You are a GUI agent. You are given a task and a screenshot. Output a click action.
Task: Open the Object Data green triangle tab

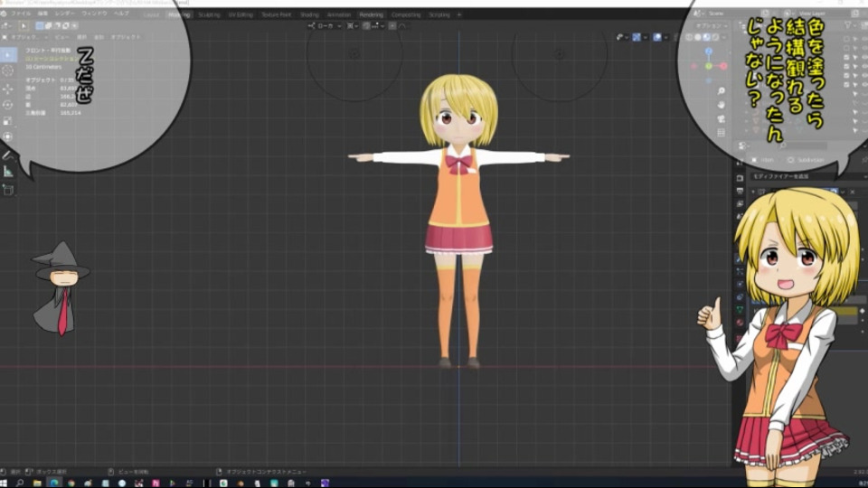point(740,310)
